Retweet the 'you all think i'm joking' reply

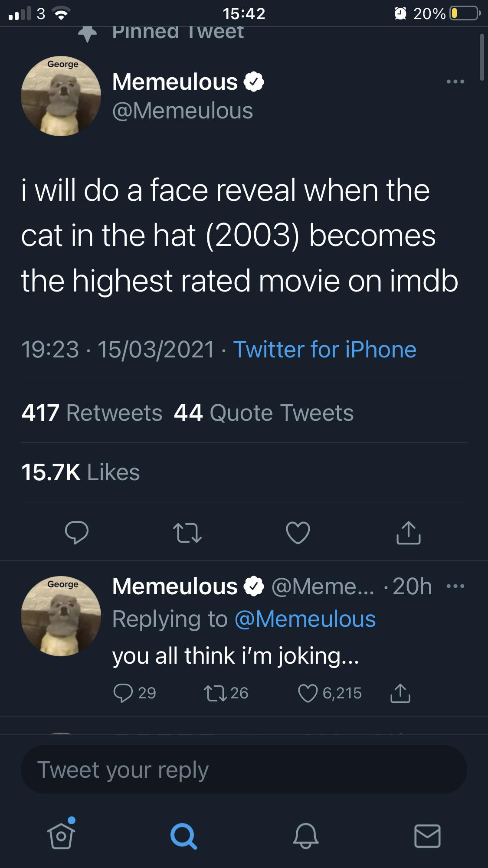[216, 693]
